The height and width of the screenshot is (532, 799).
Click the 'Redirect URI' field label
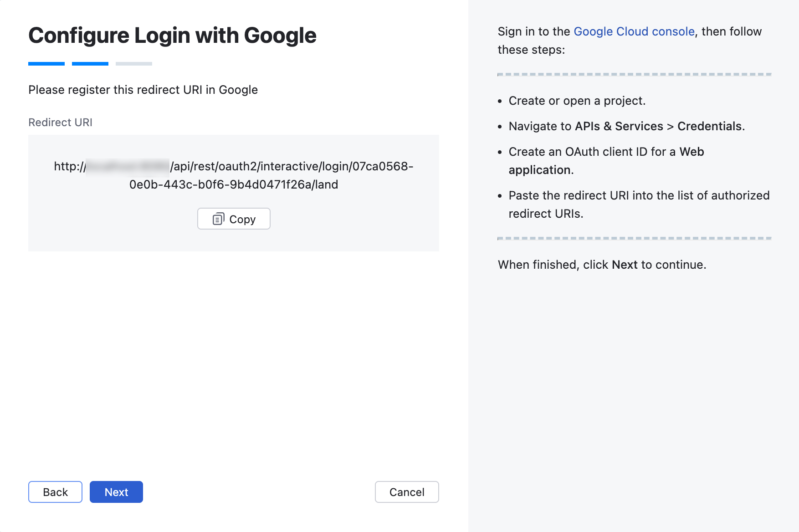click(x=60, y=123)
